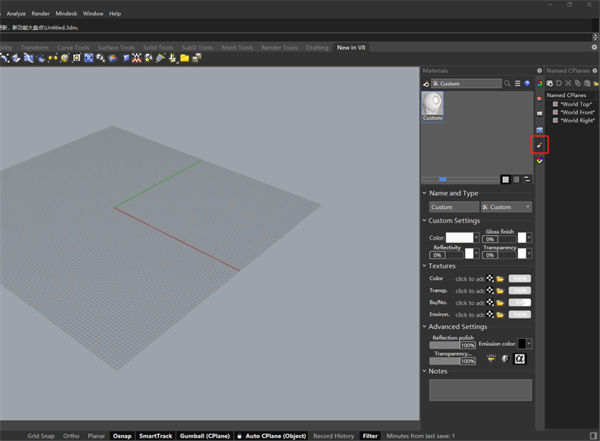Switch to the Surface Tools tab
Viewport: 600px width, 441px height.
coord(115,47)
